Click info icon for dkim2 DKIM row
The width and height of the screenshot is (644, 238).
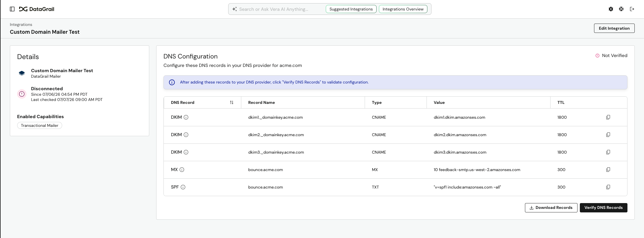186,135
